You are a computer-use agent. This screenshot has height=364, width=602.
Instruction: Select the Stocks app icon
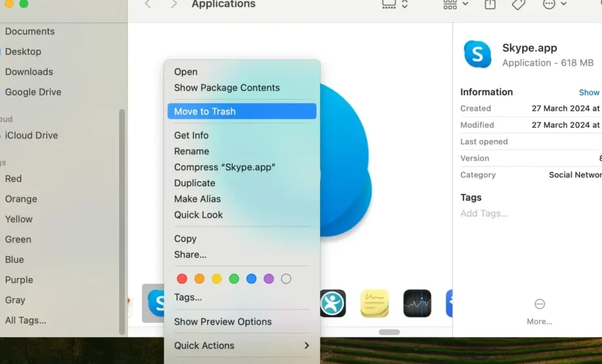coord(417,303)
